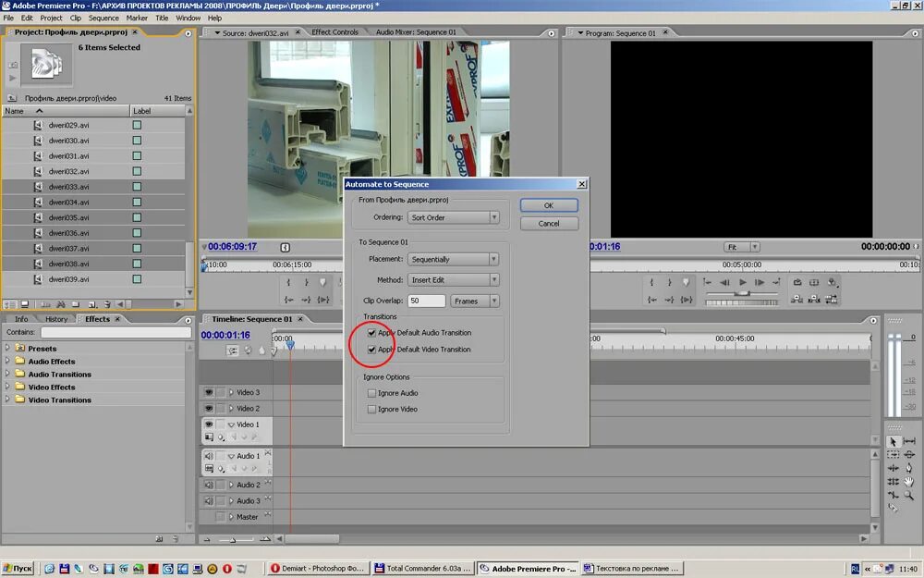Expand the Video 3 track
The width and height of the screenshot is (924, 578).
[231, 392]
